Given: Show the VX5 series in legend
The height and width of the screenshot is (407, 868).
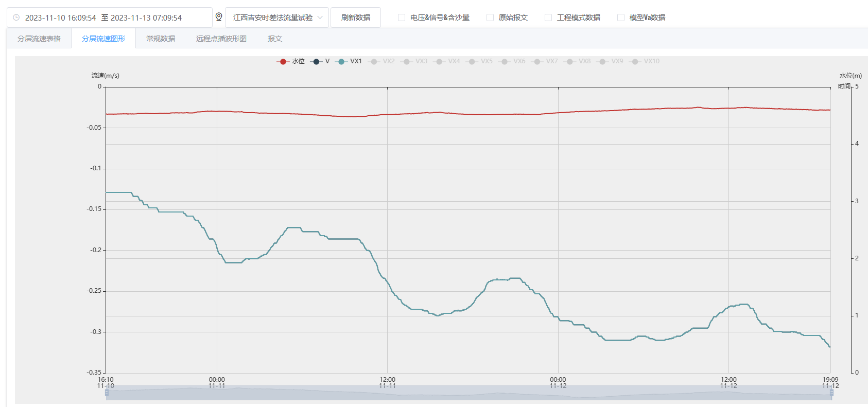Looking at the screenshot, I should 479,61.
